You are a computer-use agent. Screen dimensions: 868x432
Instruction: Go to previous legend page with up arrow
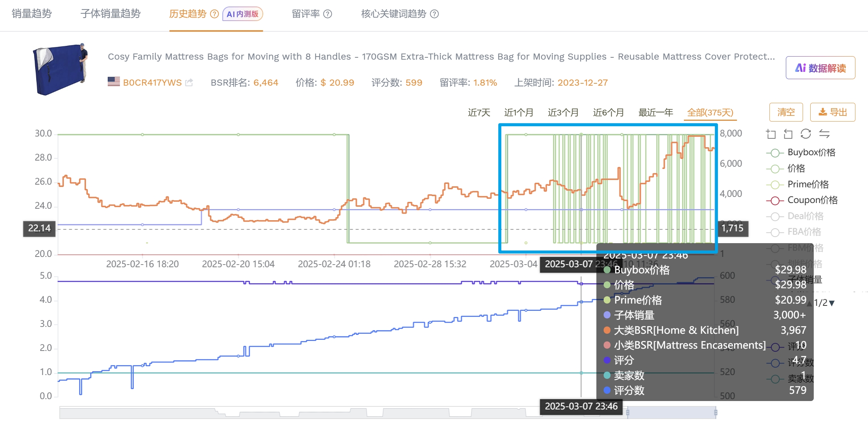[809, 304]
